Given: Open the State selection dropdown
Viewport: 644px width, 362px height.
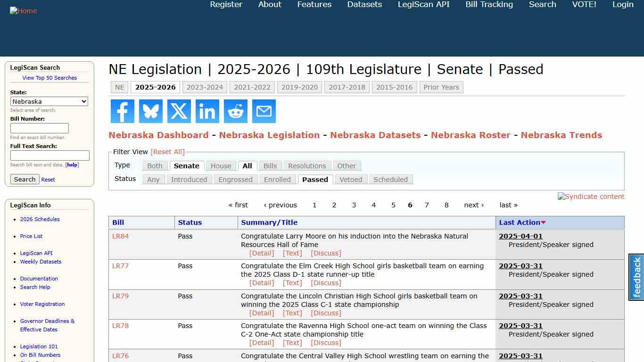Looking at the screenshot, I should tap(49, 101).
